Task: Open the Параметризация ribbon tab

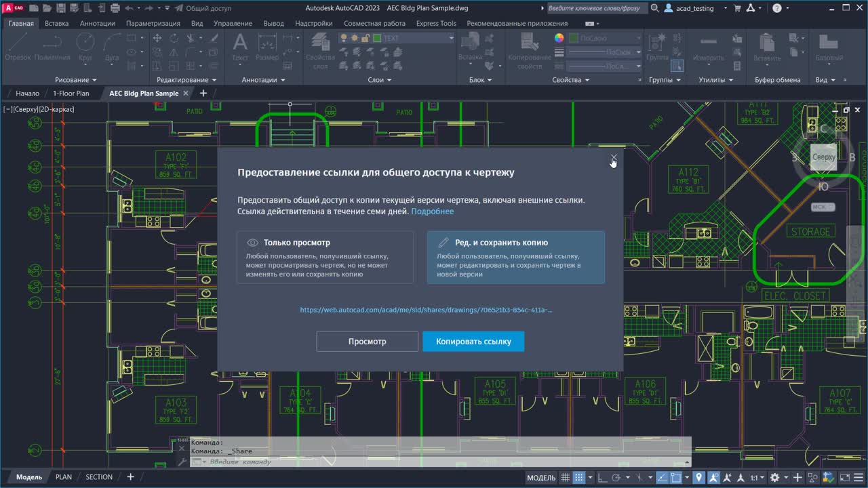Action: [153, 23]
